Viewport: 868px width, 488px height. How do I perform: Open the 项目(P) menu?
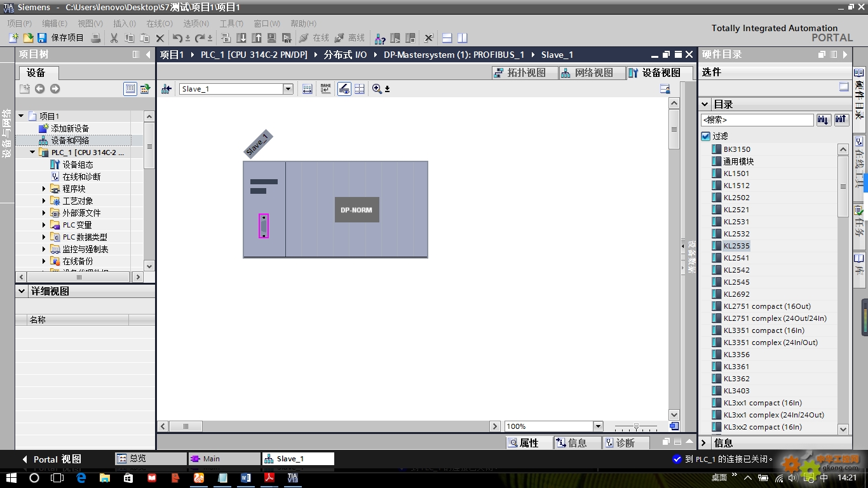tap(20, 24)
